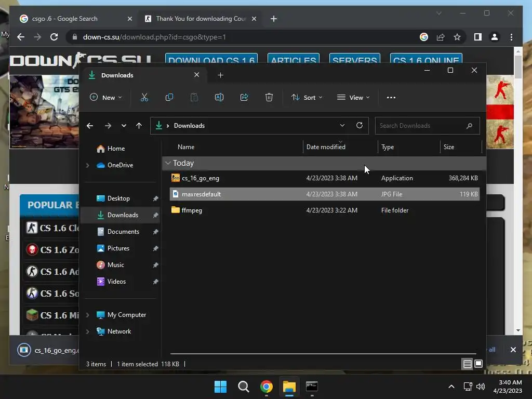Click Chrome share page icon
Image resolution: width=532 pixels, height=399 pixels.
coord(441,37)
